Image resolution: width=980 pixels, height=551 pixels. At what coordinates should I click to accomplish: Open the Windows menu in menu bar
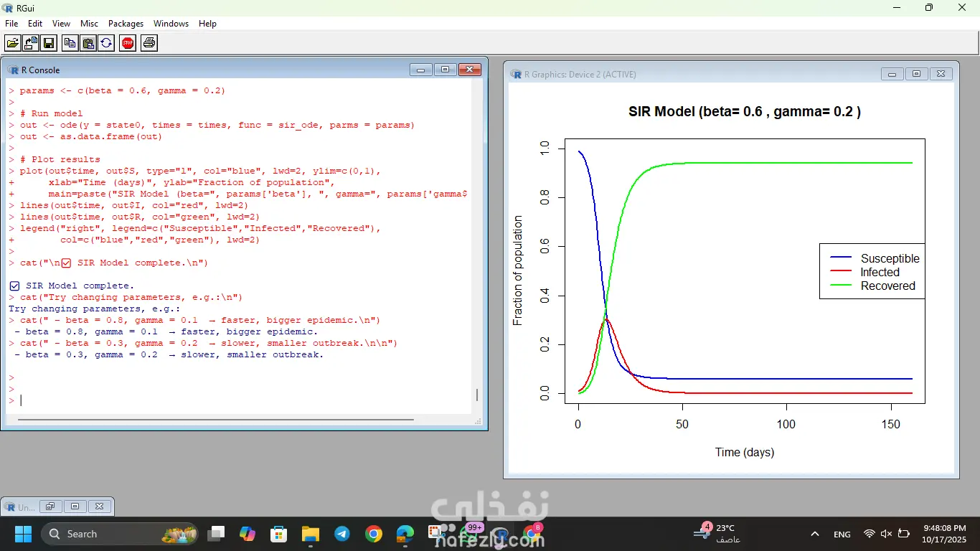[171, 24]
